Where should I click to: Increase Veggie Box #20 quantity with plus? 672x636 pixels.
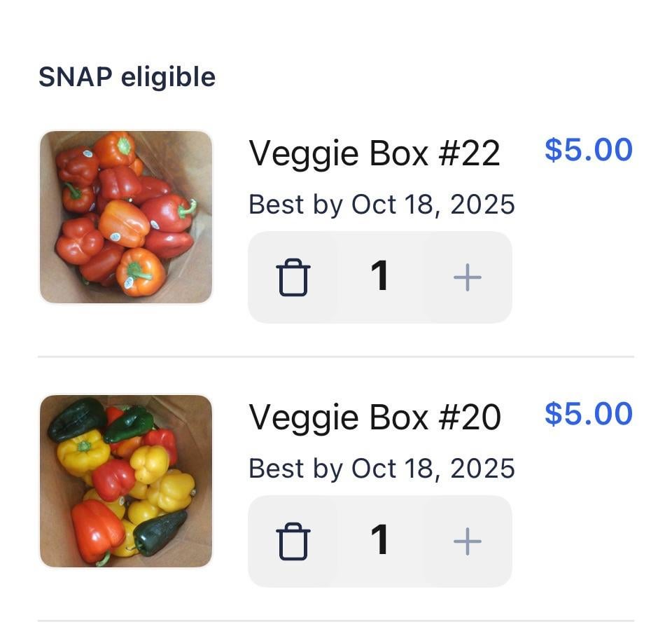click(467, 541)
